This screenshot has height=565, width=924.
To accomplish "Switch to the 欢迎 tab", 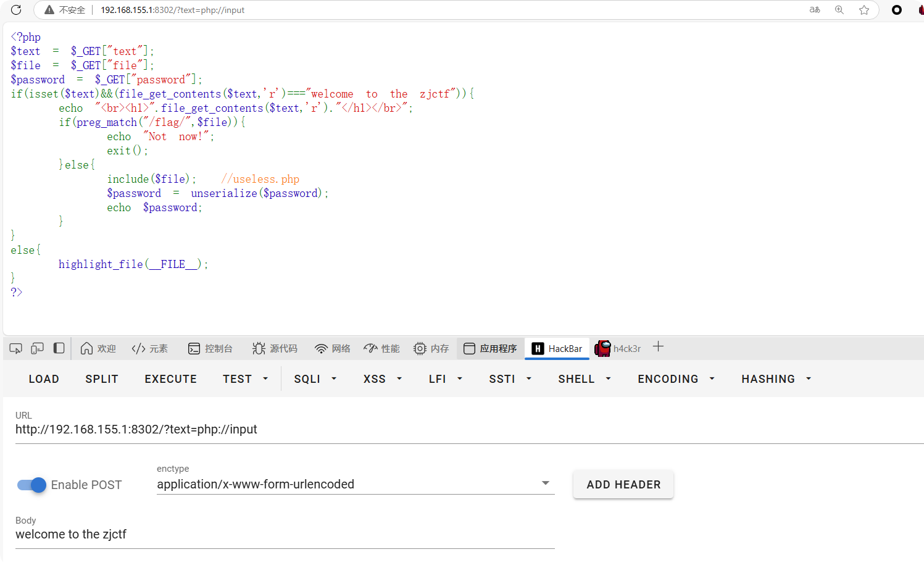I will 99,349.
